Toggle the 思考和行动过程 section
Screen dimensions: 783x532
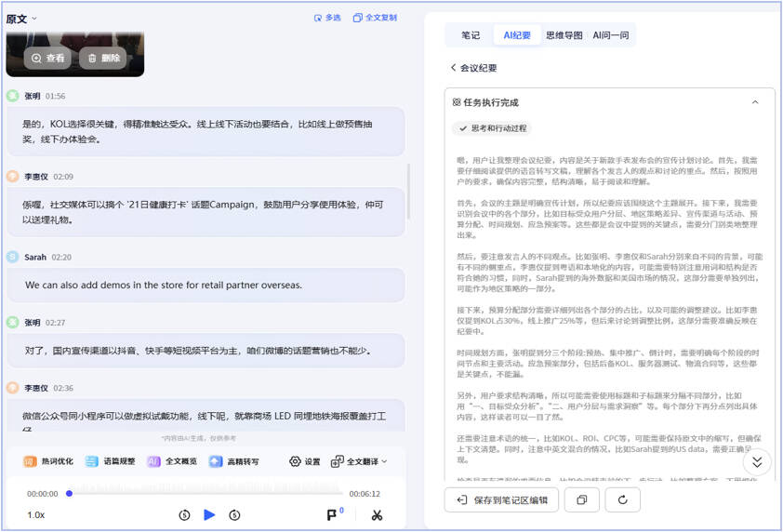click(493, 128)
